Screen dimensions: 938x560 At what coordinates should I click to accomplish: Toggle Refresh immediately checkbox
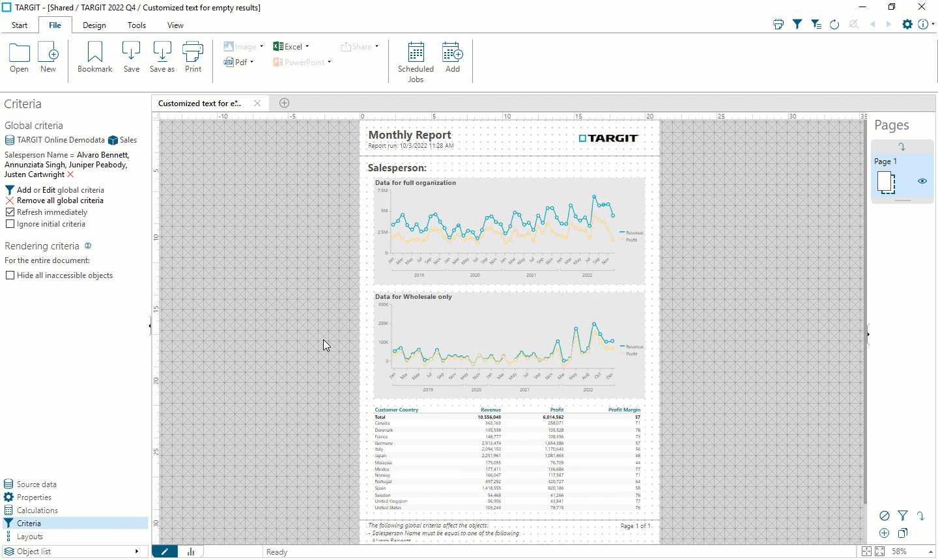tap(10, 212)
